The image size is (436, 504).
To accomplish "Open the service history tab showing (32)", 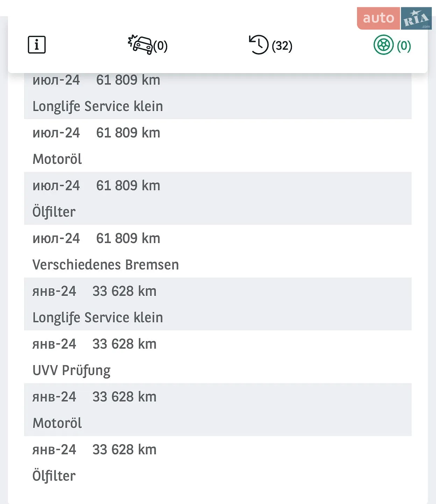I will click(x=270, y=45).
